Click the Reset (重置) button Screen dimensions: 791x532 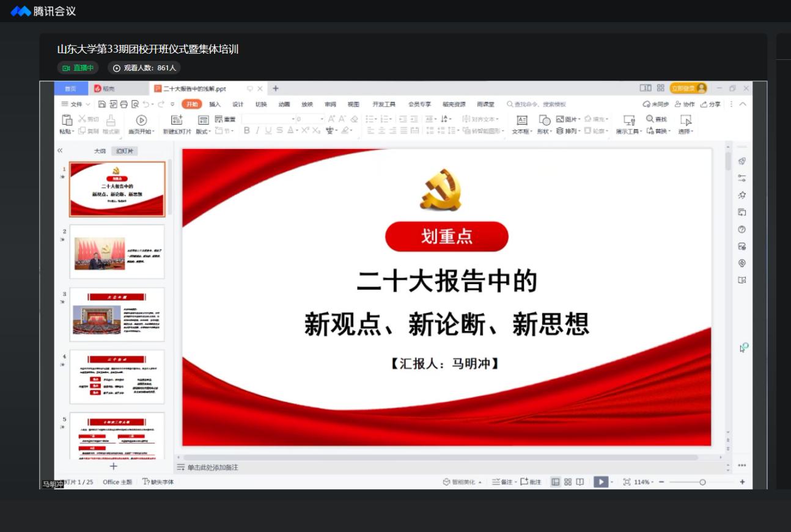point(225,119)
